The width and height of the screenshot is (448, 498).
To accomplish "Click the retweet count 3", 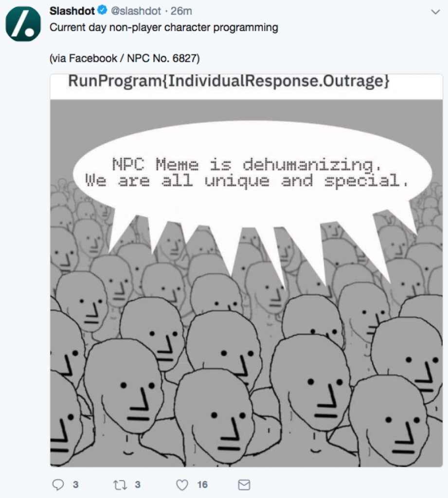I will [138, 485].
